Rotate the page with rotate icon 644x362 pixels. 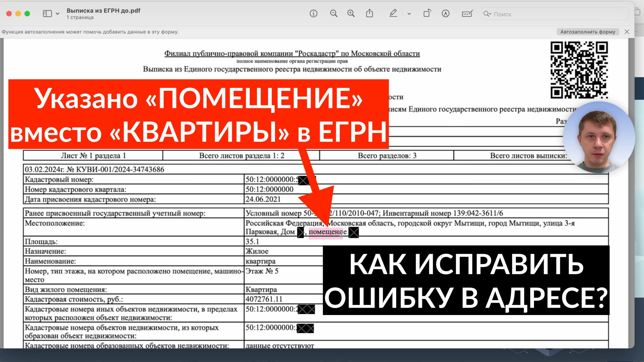[x=427, y=14]
